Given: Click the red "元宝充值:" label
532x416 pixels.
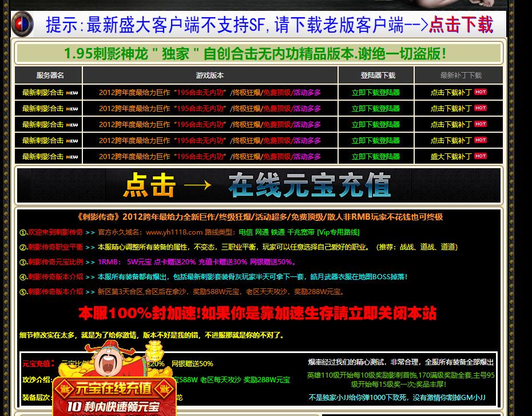Looking at the screenshot, I should 38,364.
